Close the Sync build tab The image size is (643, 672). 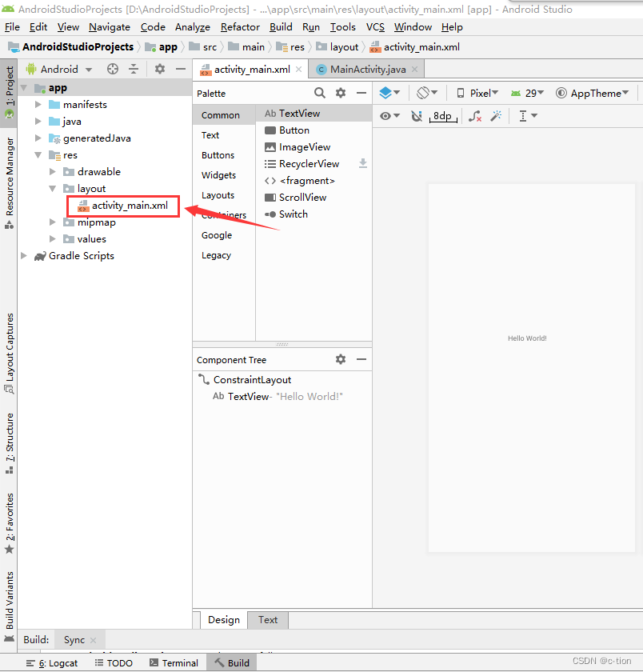[93, 640]
